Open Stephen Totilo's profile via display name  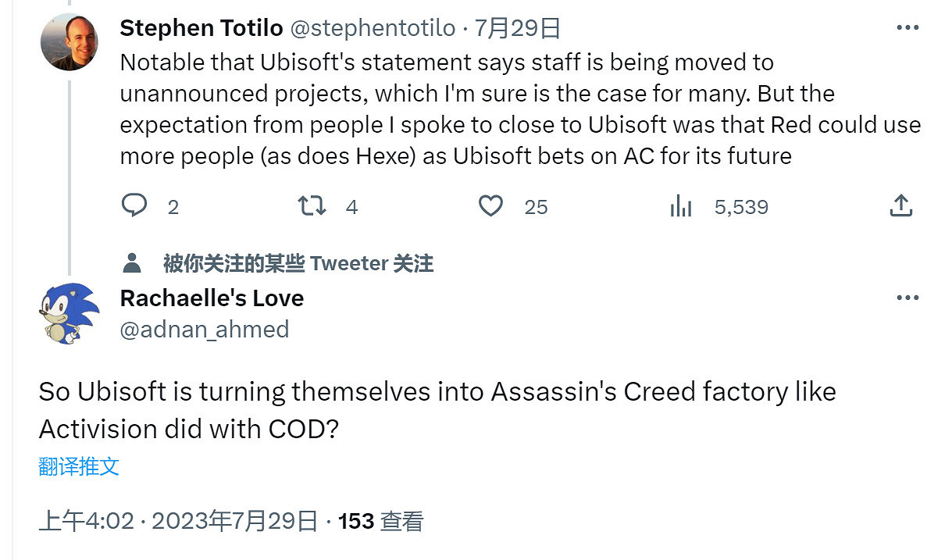click(201, 29)
